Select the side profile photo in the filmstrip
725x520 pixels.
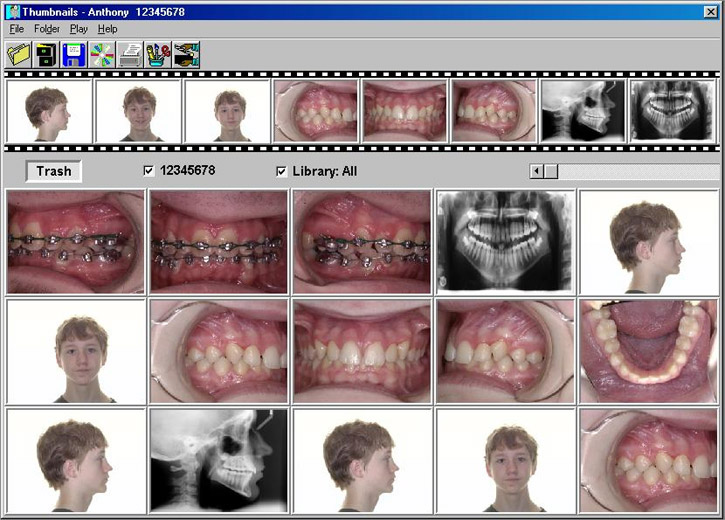click(49, 111)
